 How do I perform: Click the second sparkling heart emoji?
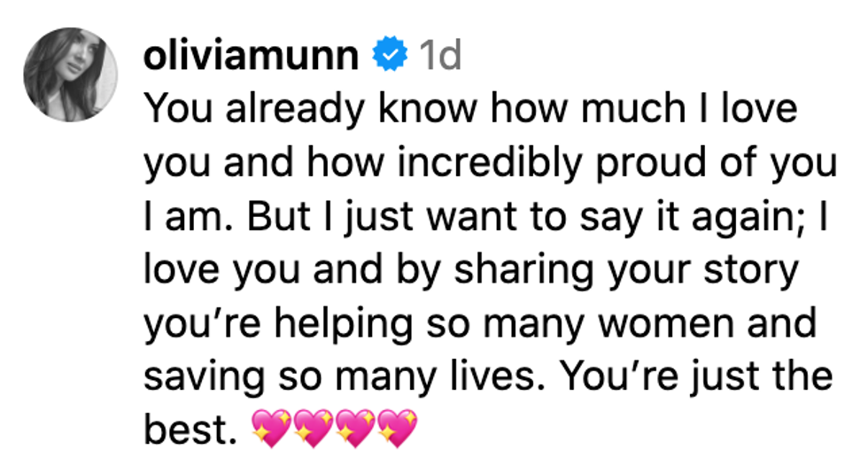coord(312,431)
